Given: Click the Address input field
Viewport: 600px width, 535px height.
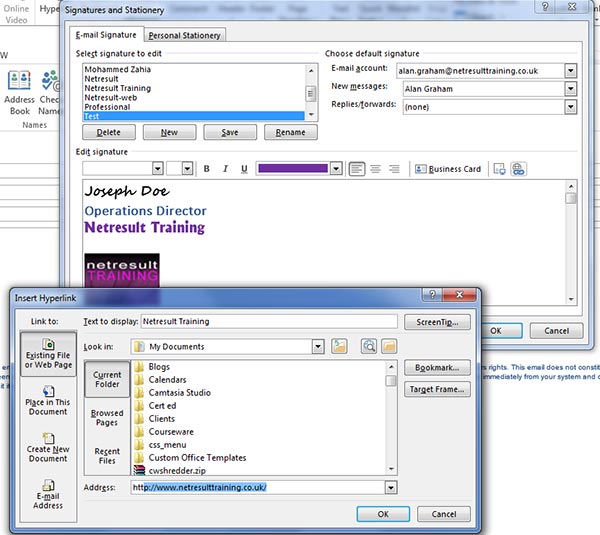Looking at the screenshot, I should (258, 488).
